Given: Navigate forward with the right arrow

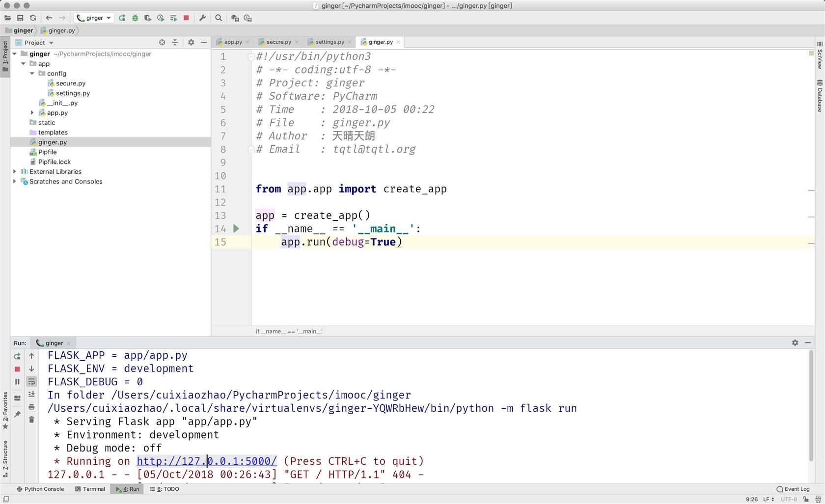Looking at the screenshot, I should coord(62,18).
